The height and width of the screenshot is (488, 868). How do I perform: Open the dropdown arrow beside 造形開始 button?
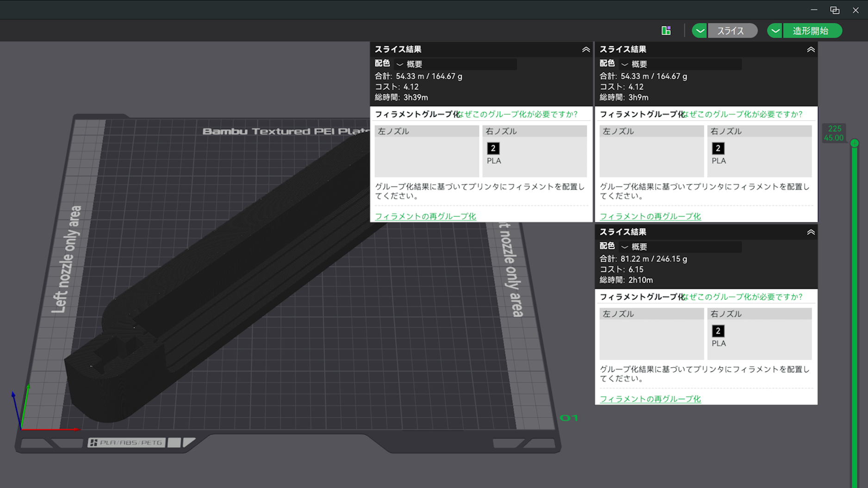point(775,31)
